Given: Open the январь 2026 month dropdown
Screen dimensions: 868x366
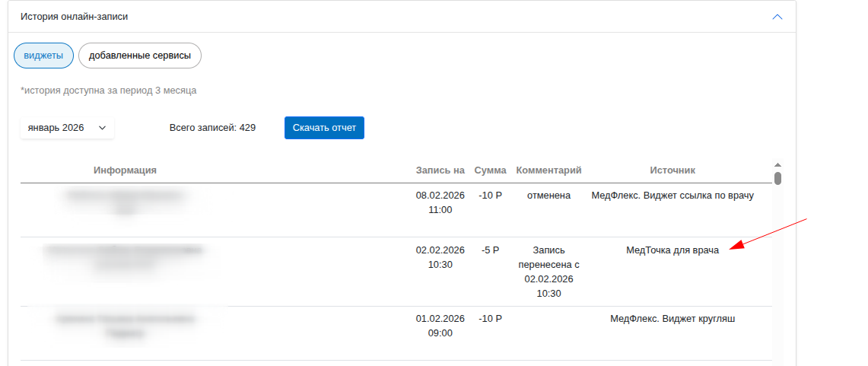Looking at the screenshot, I should coord(67,128).
